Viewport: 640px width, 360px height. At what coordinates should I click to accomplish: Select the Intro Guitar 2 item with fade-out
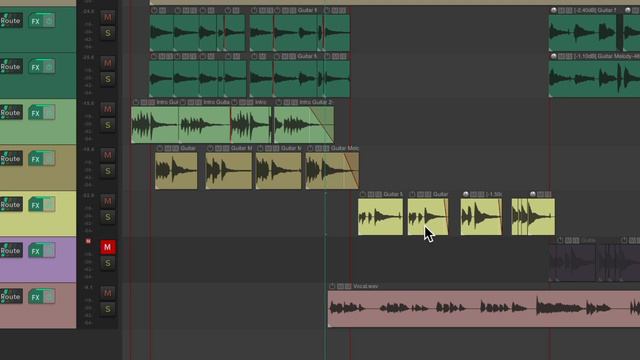click(304, 125)
